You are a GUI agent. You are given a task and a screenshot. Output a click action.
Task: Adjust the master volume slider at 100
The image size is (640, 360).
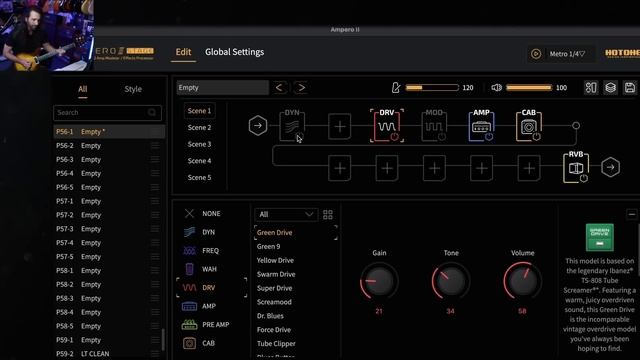pos(529,87)
